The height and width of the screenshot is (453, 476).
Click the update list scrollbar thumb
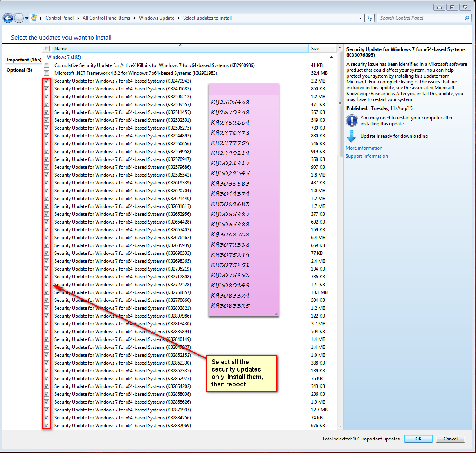340,104
